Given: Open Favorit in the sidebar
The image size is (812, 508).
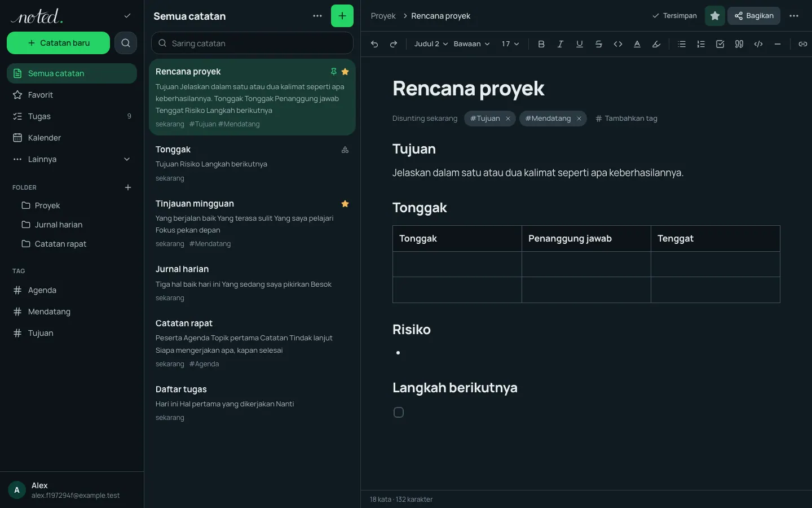Looking at the screenshot, I should point(72,95).
